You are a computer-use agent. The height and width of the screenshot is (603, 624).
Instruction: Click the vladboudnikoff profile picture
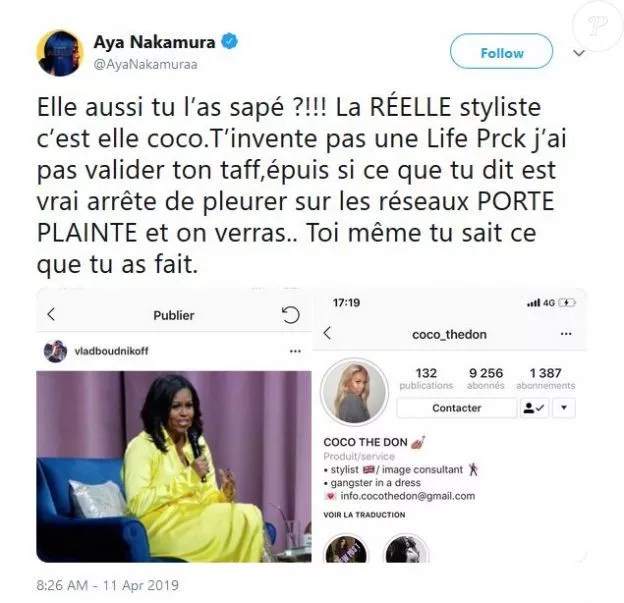[55, 351]
